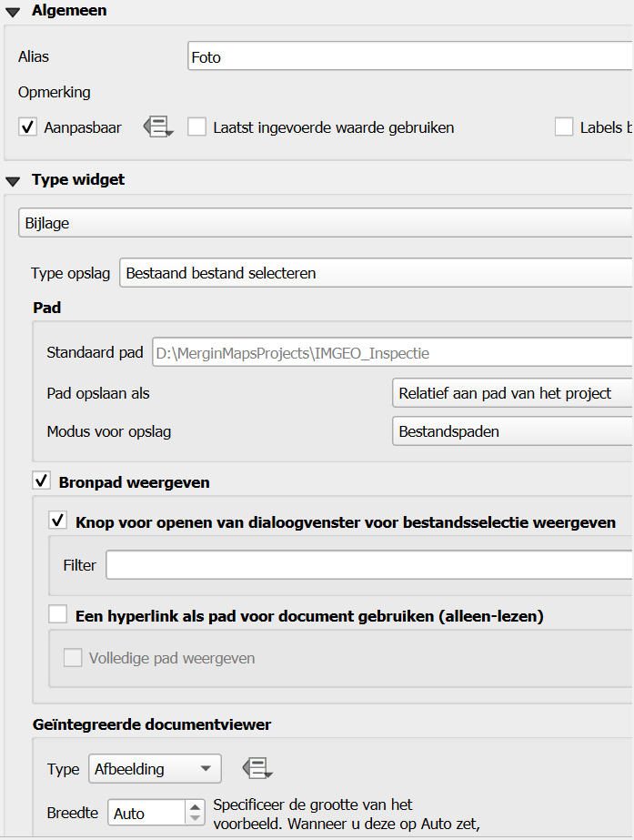Click the Filter input field
The image size is (634, 840).
368,565
